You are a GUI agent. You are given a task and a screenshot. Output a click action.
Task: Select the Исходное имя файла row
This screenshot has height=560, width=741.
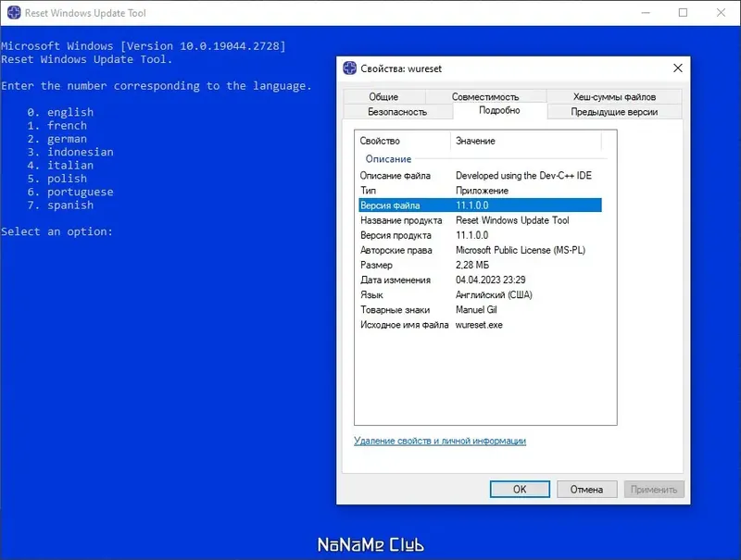pos(480,325)
